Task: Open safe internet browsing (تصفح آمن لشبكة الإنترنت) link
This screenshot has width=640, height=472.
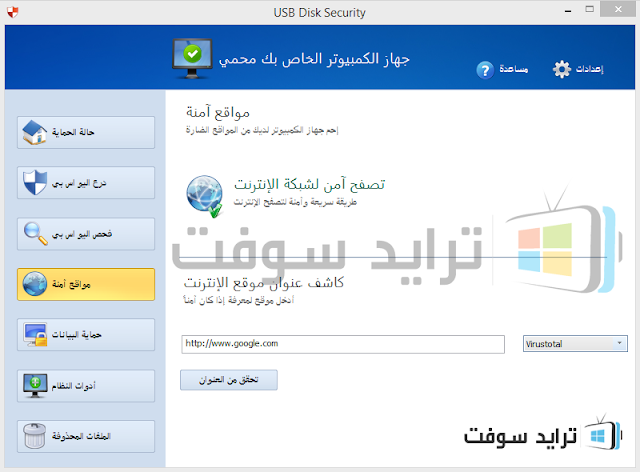Action: click(x=309, y=185)
